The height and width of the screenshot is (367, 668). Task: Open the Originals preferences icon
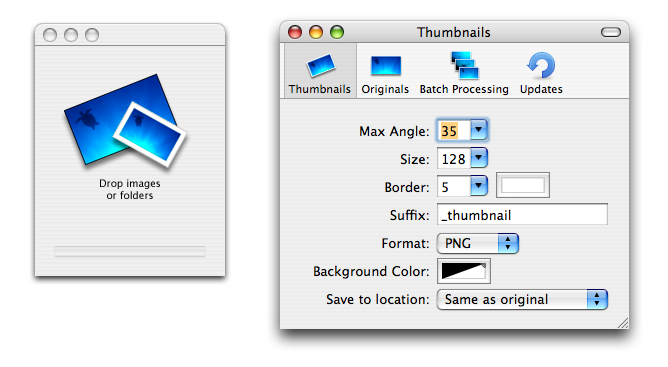coord(386,65)
